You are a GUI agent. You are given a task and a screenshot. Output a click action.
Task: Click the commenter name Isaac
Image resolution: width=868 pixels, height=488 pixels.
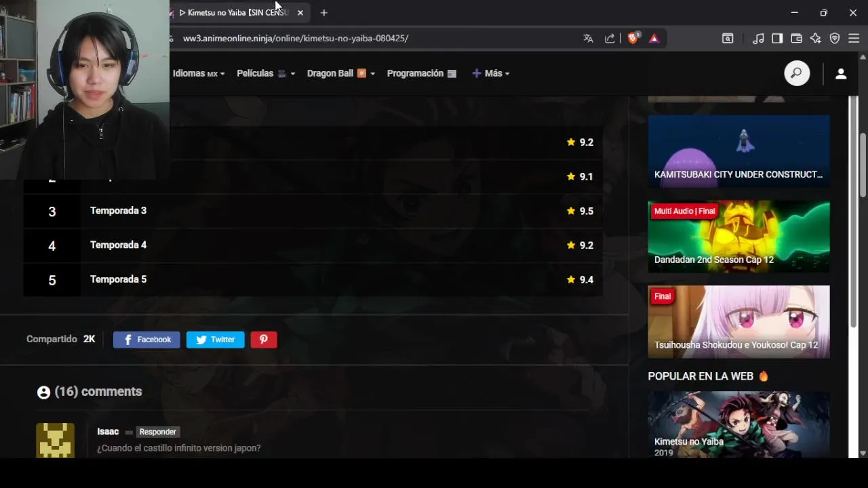point(108,432)
